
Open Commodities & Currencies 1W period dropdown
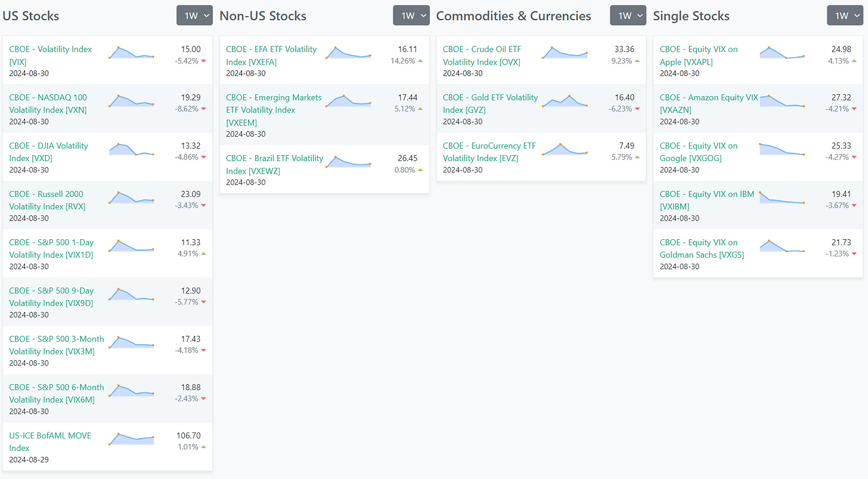click(x=628, y=16)
